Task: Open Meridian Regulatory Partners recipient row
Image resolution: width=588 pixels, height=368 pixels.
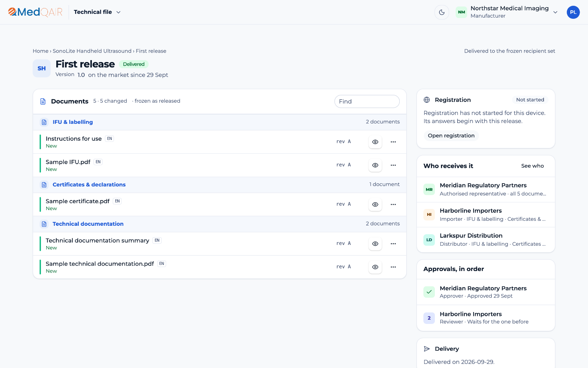Action: pos(486,189)
